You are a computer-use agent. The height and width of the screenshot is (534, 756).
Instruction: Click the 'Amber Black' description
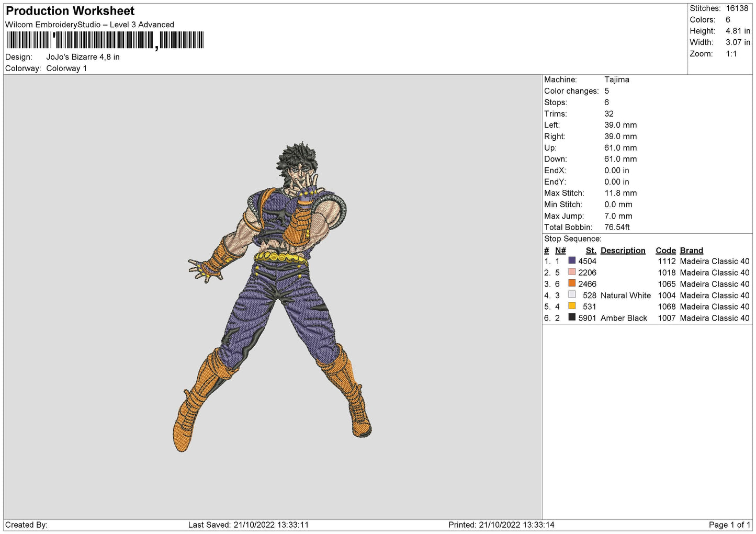coord(624,318)
